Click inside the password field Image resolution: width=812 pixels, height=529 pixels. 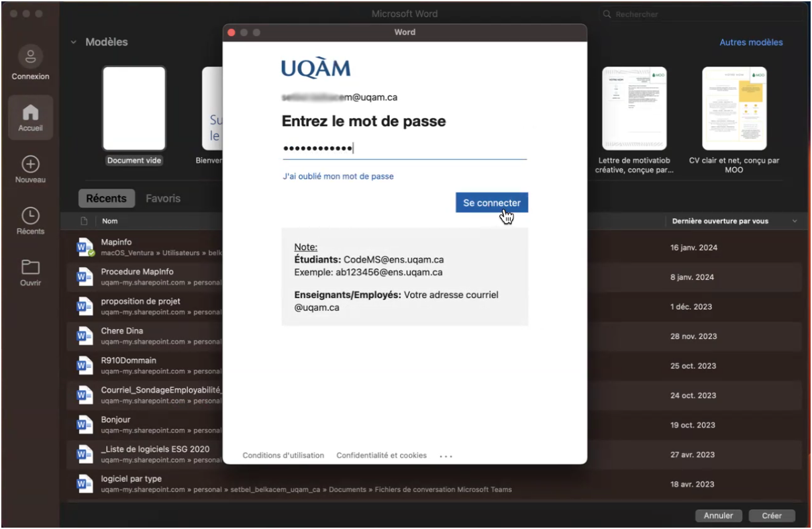point(405,148)
